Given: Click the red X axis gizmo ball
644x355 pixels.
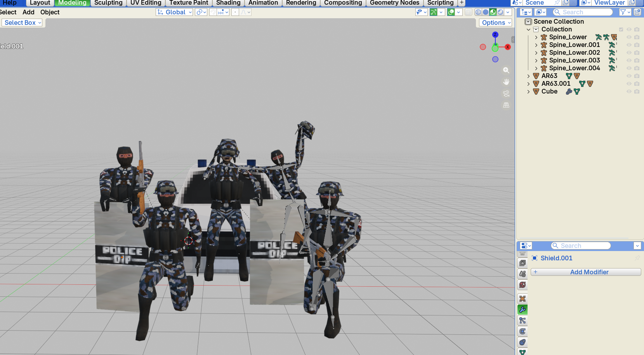Looking at the screenshot, I should tap(507, 47).
